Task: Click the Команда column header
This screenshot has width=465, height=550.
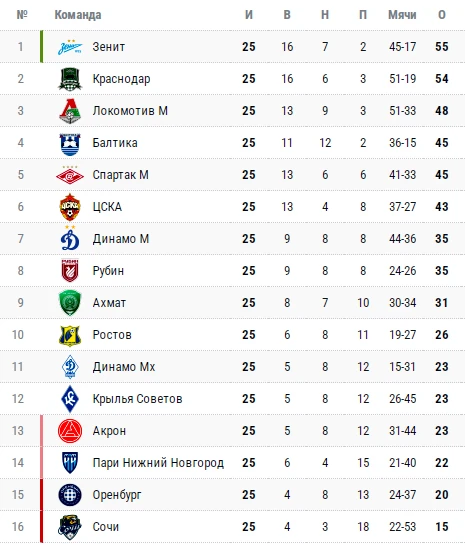Action: 78,15
